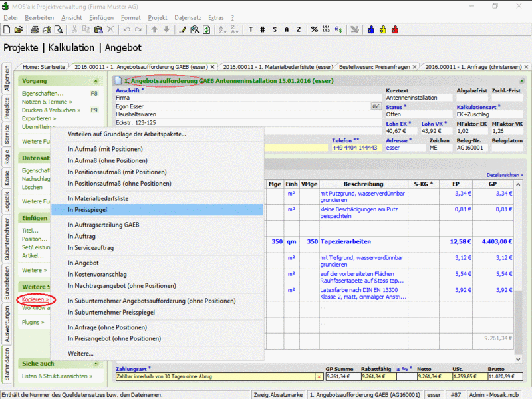Click the # toolbar button

(x=263, y=29)
